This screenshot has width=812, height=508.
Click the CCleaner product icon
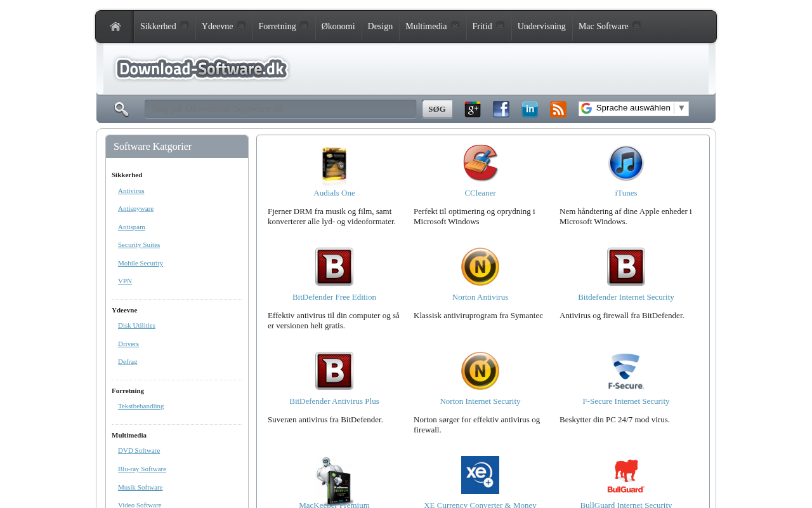pyautogui.click(x=480, y=163)
